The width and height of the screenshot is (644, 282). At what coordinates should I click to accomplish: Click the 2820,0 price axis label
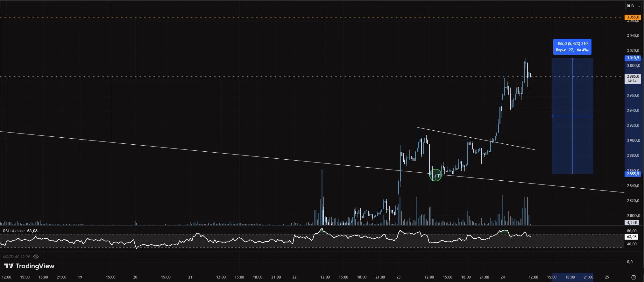pyautogui.click(x=633, y=201)
